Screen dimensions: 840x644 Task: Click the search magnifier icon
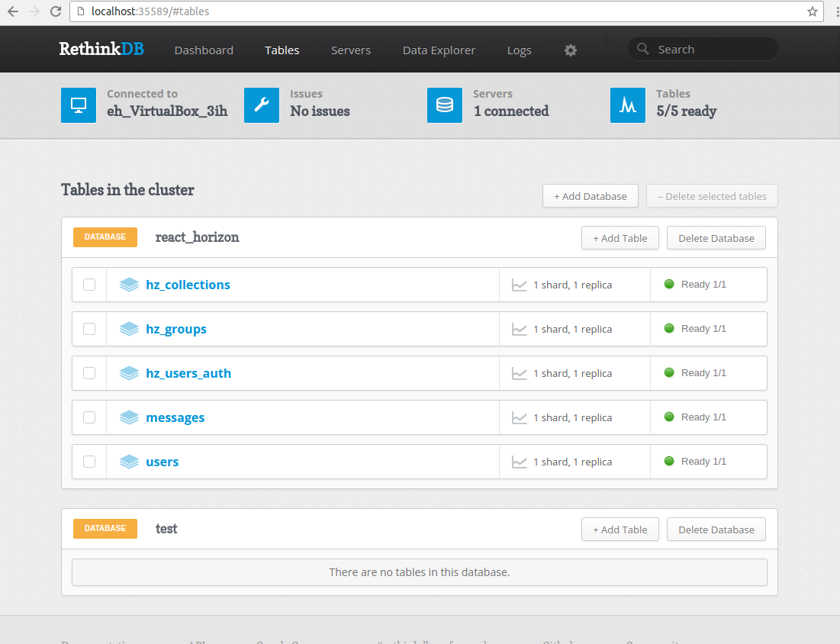coord(642,49)
